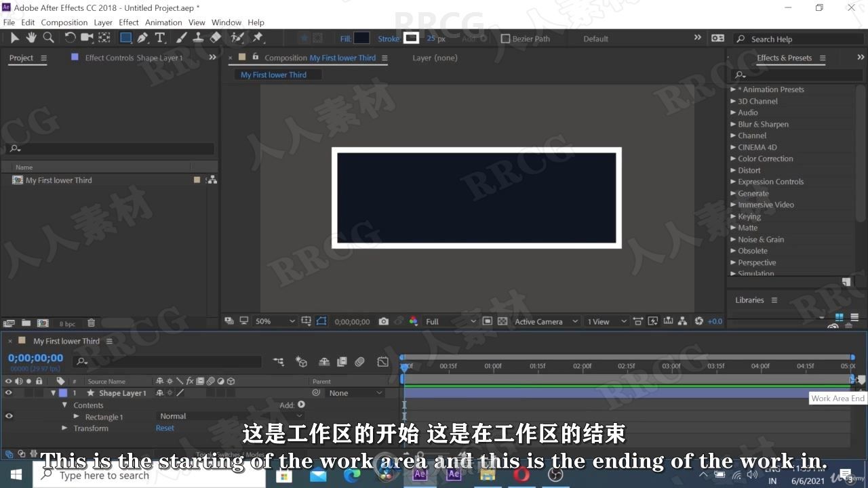
Task: Select the Horizontal Type tool
Action: click(x=160, y=38)
